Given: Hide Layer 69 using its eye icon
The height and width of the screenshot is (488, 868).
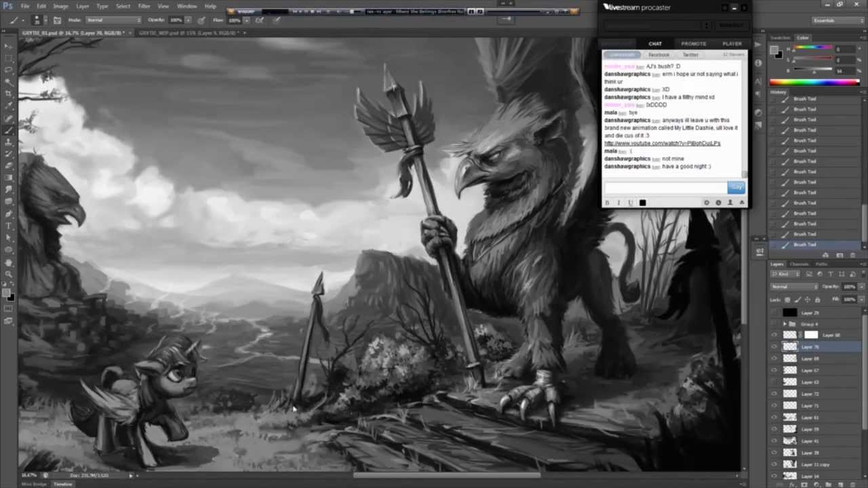Looking at the screenshot, I should tap(774, 359).
